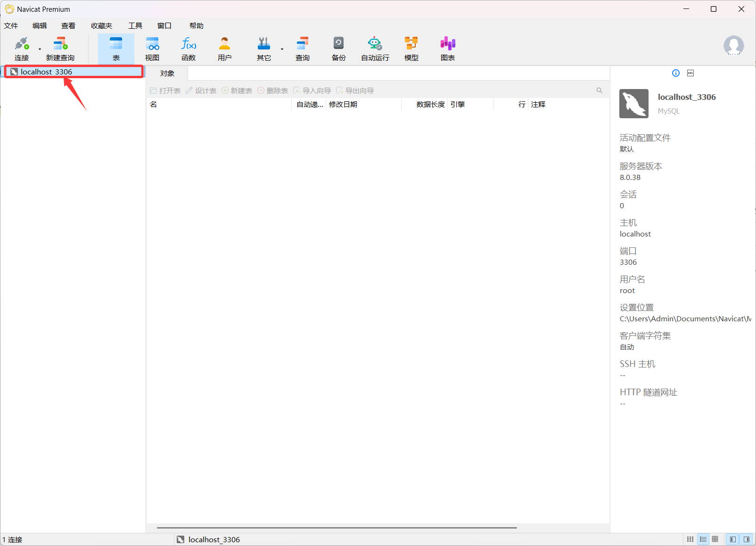Expand the Others (其它) dropdown arrow

(x=282, y=49)
